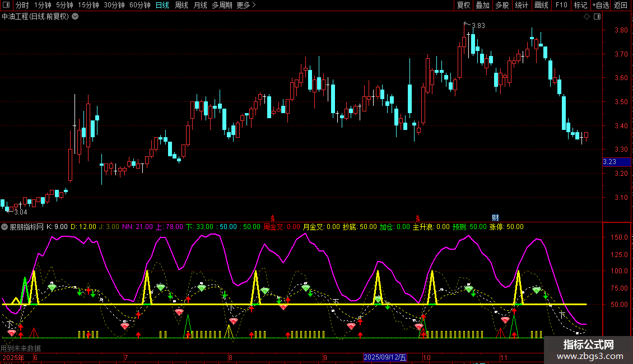The image size is (633, 364).
Task: Expand the 股朋指标网 indicator dropdown arrow
Action: 5,227
